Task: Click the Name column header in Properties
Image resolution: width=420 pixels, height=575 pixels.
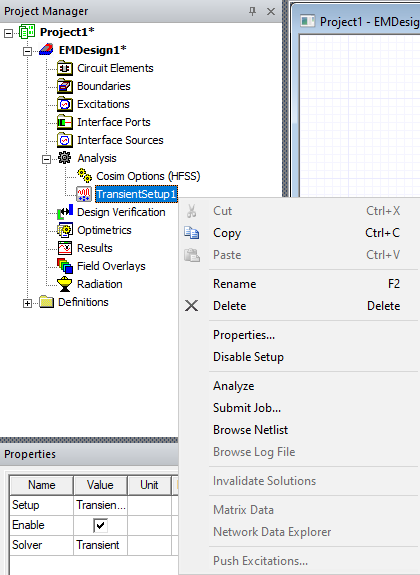Action: point(41,485)
